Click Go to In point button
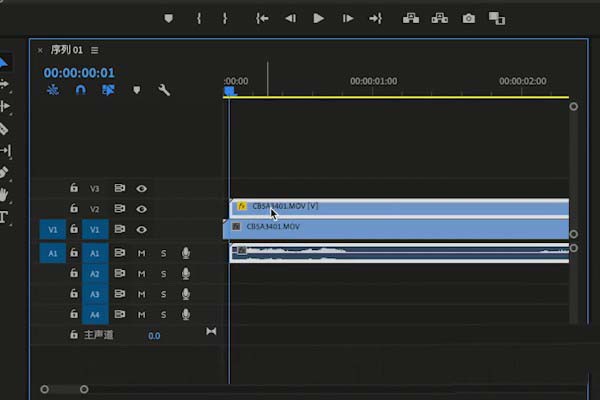The width and height of the screenshot is (600, 400). 262,18
